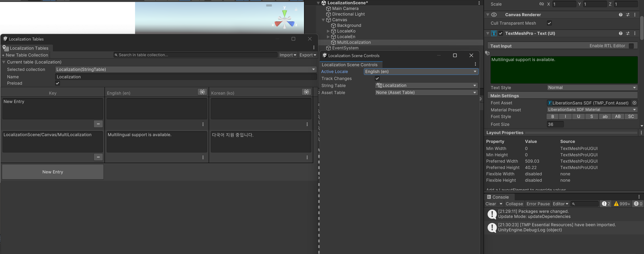Open Korean entry three-dot options menu
Image resolution: width=644 pixels, height=254 pixels.
[307, 157]
